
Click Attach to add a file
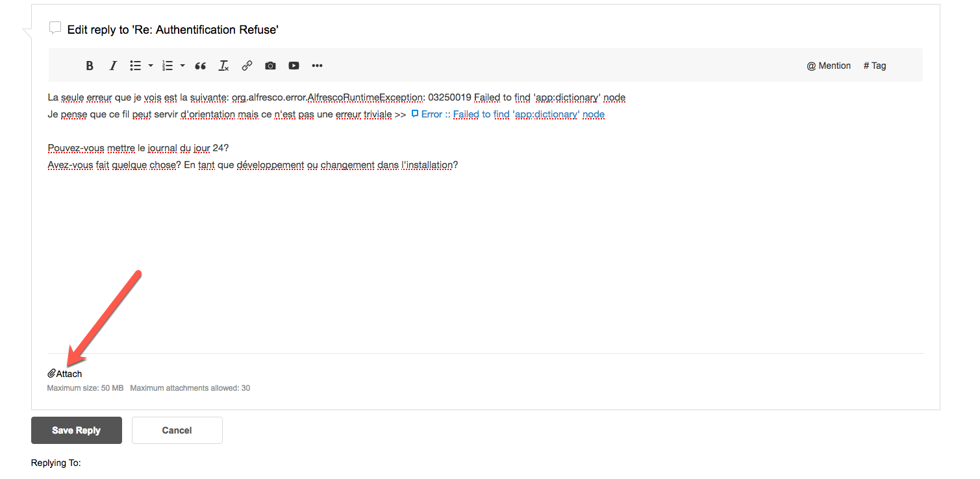tap(65, 374)
